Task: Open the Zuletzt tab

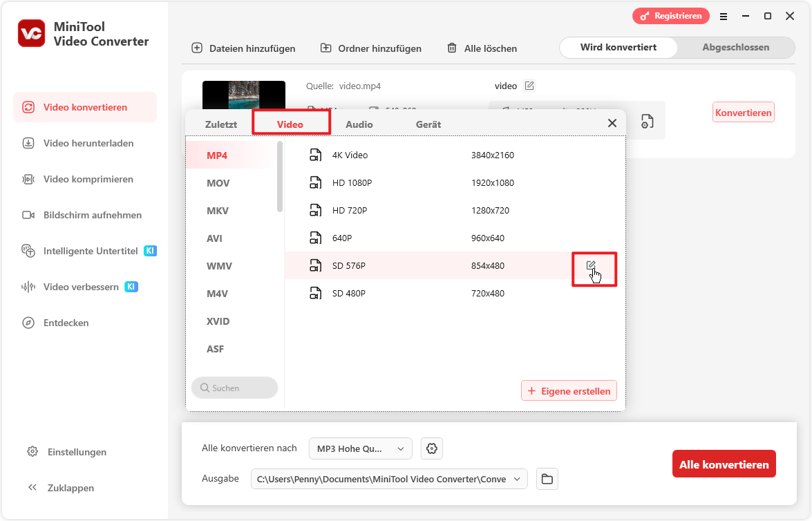Action: tap(221, 124)
